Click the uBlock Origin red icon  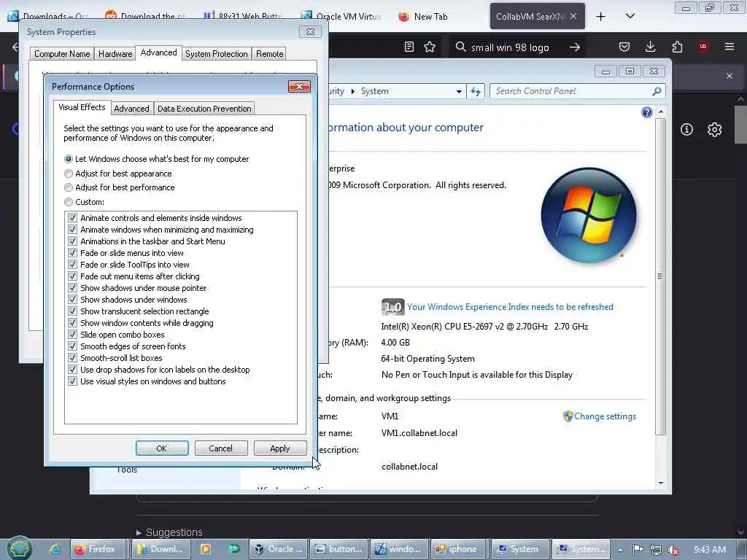click(x=703, y=47)
